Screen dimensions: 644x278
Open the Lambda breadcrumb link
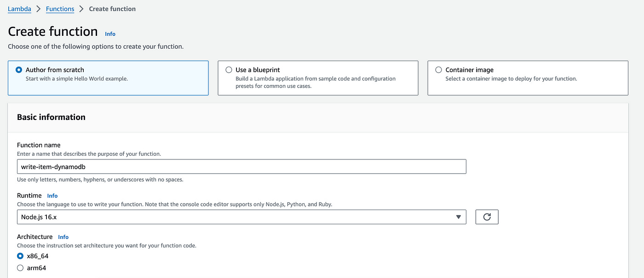tap(19, 9)
